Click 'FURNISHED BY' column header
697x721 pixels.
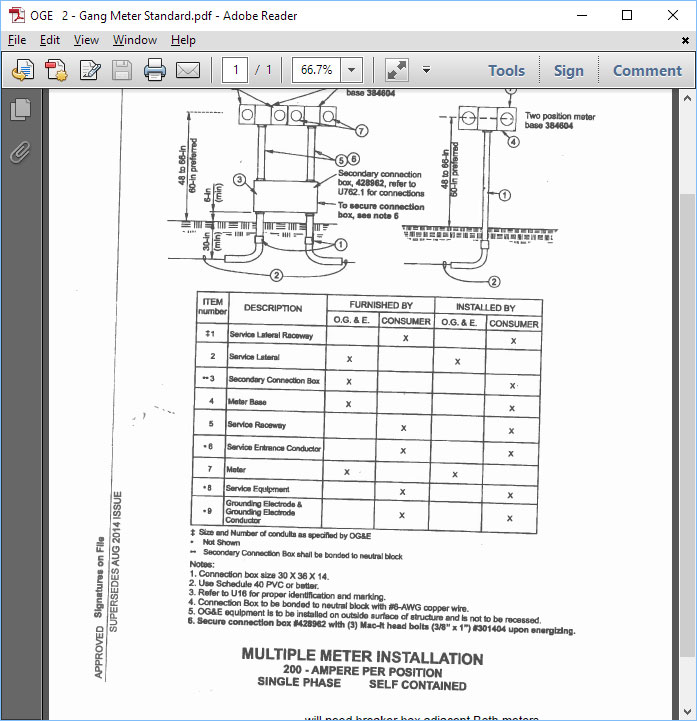pyautogui.click(x=381, y=305)
